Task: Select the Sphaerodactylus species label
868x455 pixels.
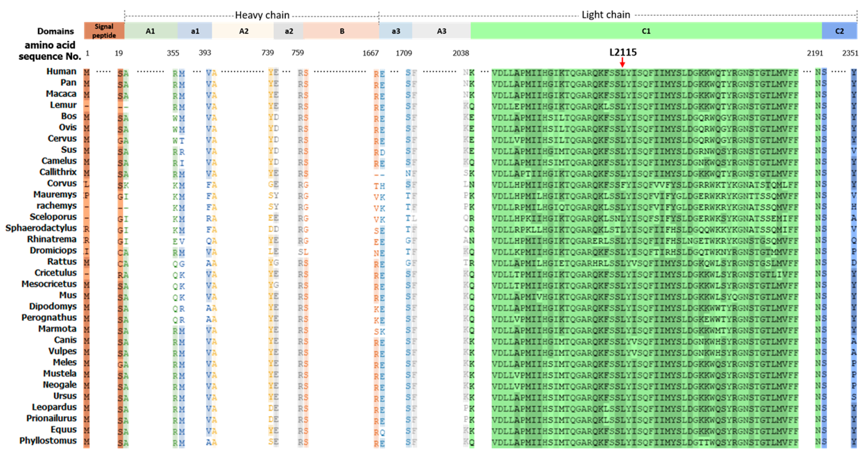Action: pyautogui.click(x=41, y=228)
